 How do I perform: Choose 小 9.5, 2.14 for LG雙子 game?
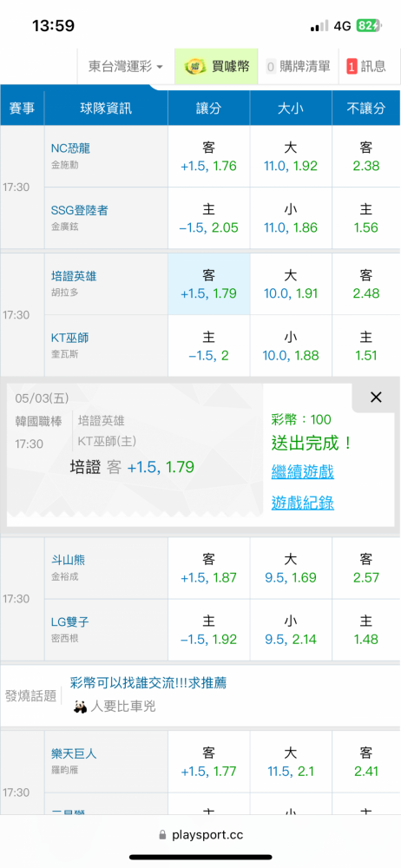[x=290, y=629]
